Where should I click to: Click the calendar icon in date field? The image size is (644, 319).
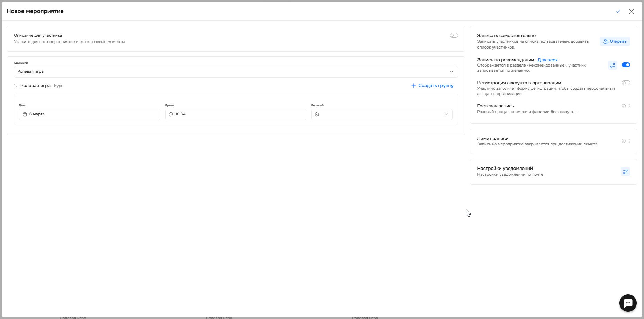click(25, 114)
